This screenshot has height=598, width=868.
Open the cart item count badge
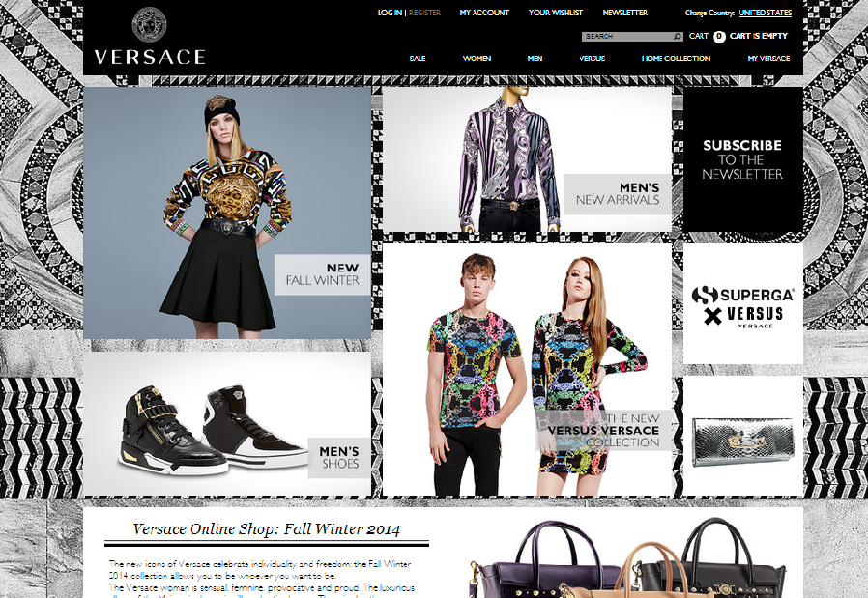719,37
